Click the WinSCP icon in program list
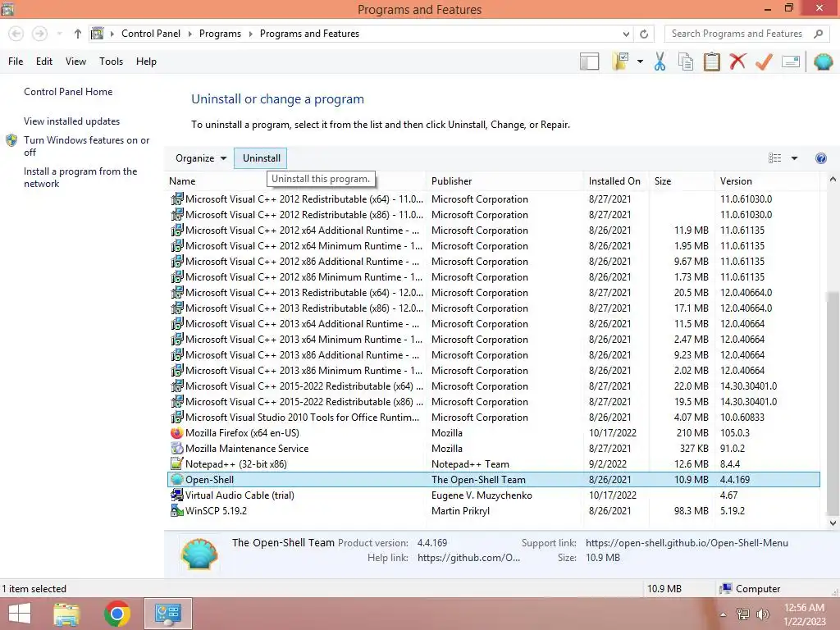The image size is (840, 630). (x=177, y=510)
